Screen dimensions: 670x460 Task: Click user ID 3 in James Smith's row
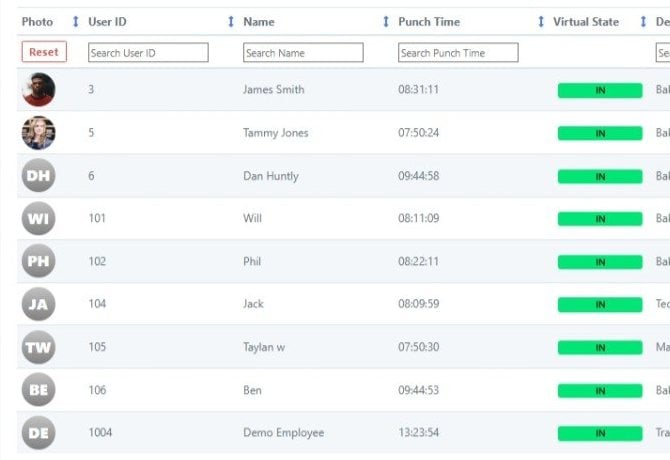tap(91, 89)
